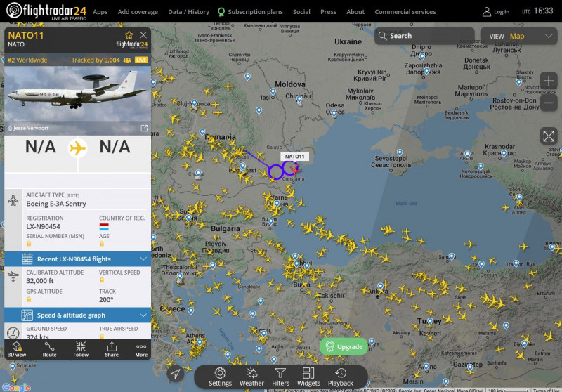This screenshot has width=562, height=392.
Task: Click the E-3A Sentry aircraft photo
Action: 77,94
